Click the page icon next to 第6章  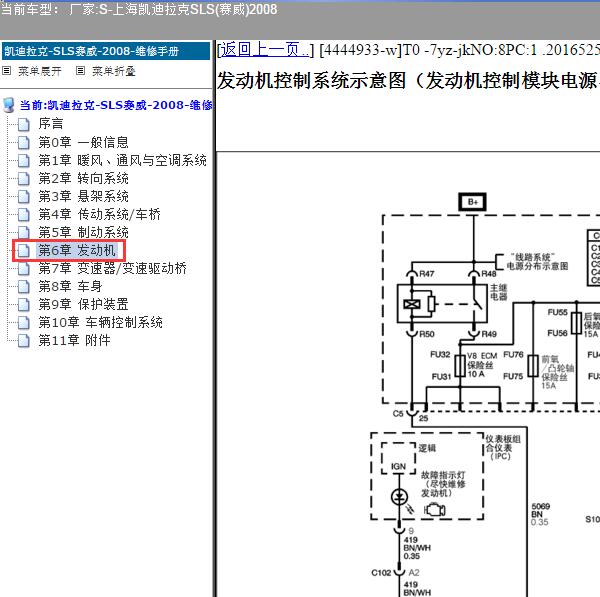(24, 251)
